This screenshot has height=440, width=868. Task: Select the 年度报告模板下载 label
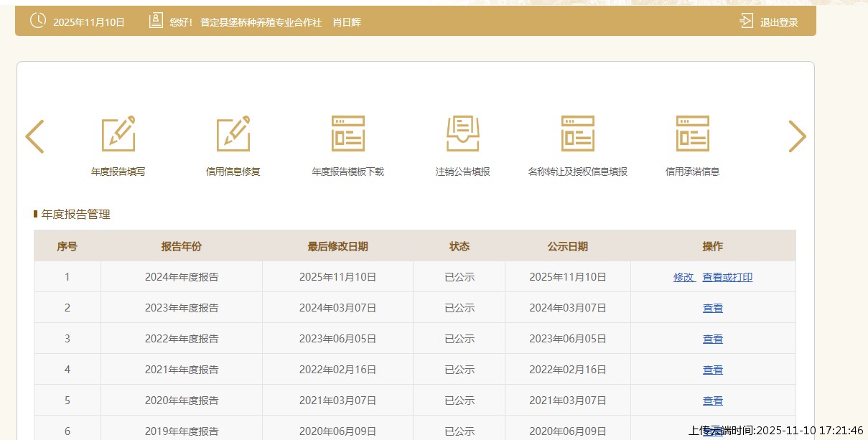[x=348, y=172]
